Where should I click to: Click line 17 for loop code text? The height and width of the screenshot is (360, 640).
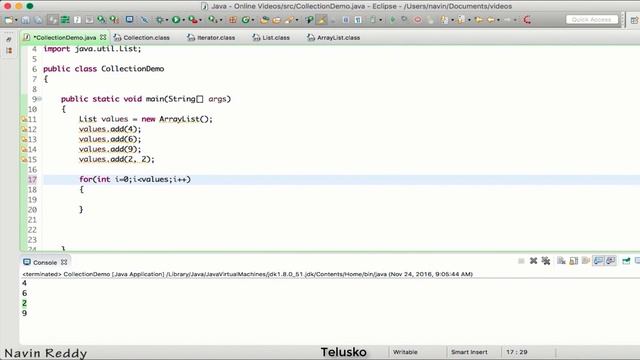click(x=135, y=179)
